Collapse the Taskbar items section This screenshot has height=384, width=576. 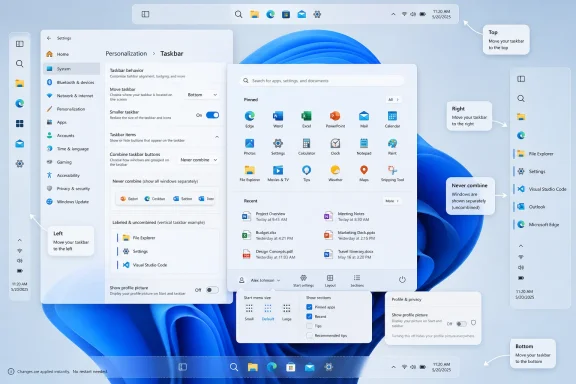click(x=217, y=137)
